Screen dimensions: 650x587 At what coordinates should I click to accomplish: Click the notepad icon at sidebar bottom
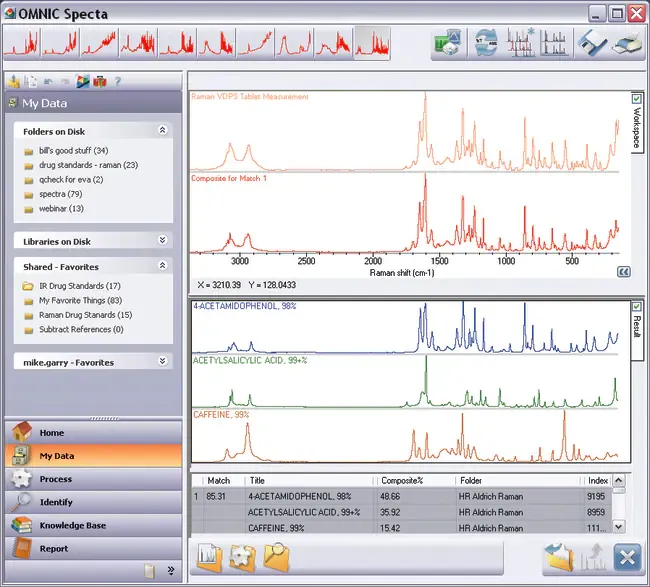coord(149,571)
